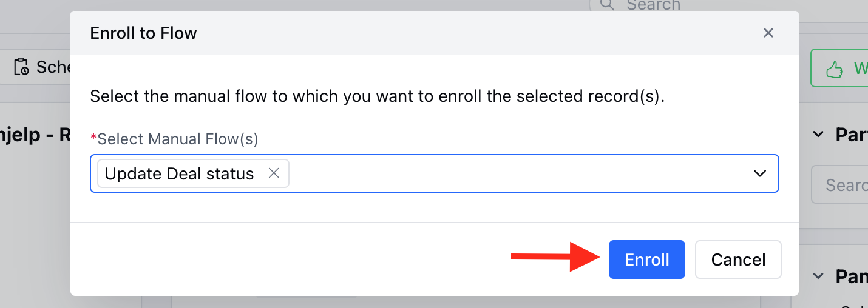The height and width of the screenshot is (308, 868).
Task: Click the magnifier icon in top search
Action: coord(607,5)
